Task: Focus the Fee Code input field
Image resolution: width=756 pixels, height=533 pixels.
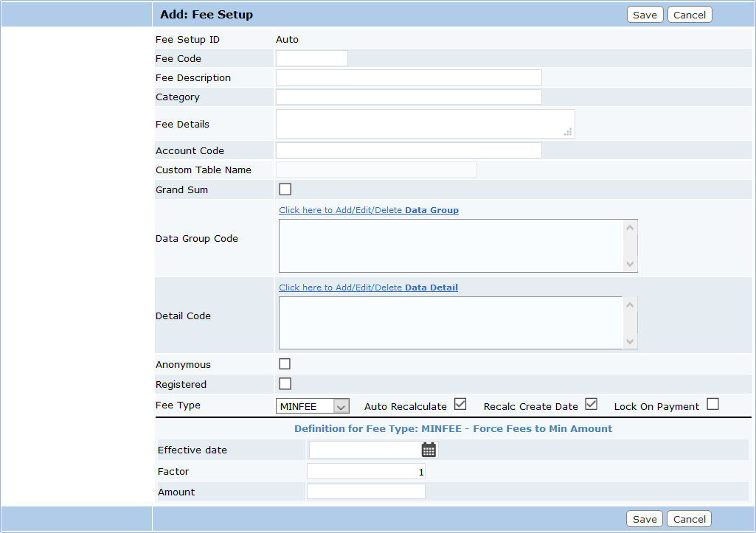Action: coord(312,58)
